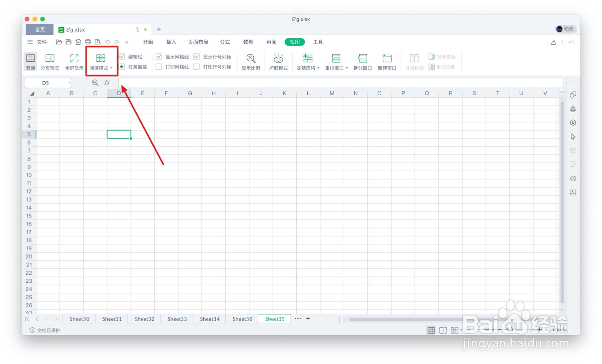This screenshot has height=364, width=602.
Task: Open the history clock icon in right sidebar
Action: [573, 178]
